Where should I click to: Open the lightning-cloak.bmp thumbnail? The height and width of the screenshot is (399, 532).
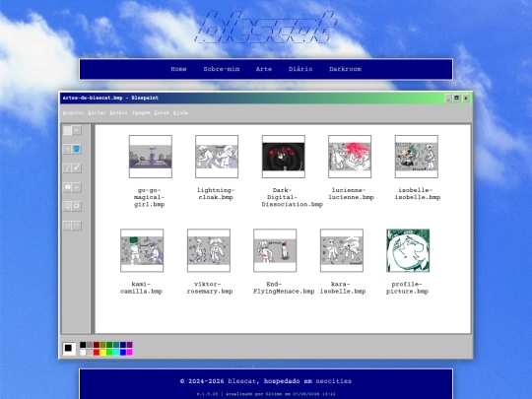pos(217,157)
